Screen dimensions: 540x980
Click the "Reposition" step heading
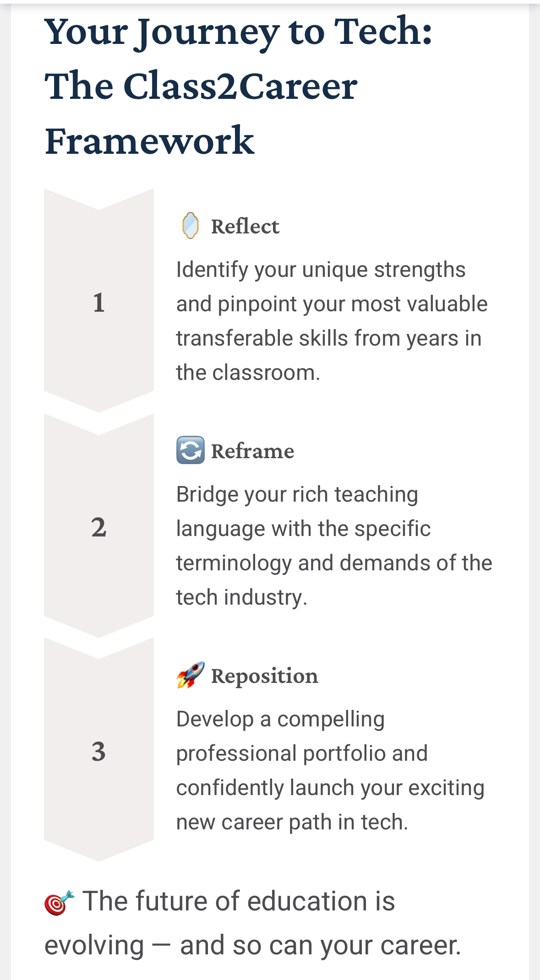click(264, 676)
